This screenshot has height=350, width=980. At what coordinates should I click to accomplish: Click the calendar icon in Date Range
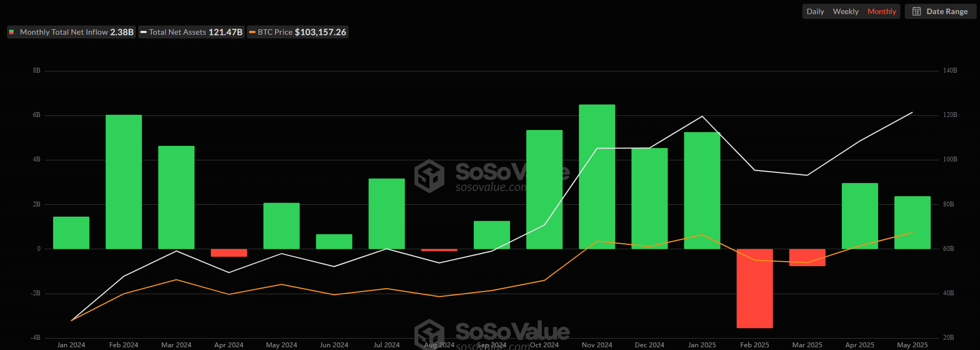pyautogui.click(x=917, y=11)
